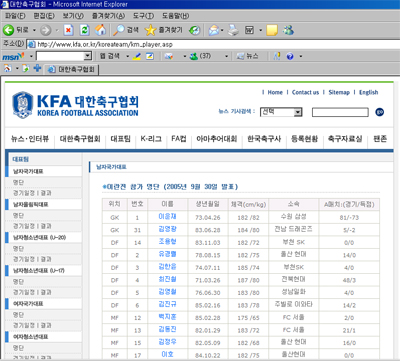Click the page icon in address bar
This screenshot has height=361, width=400.
31,44
